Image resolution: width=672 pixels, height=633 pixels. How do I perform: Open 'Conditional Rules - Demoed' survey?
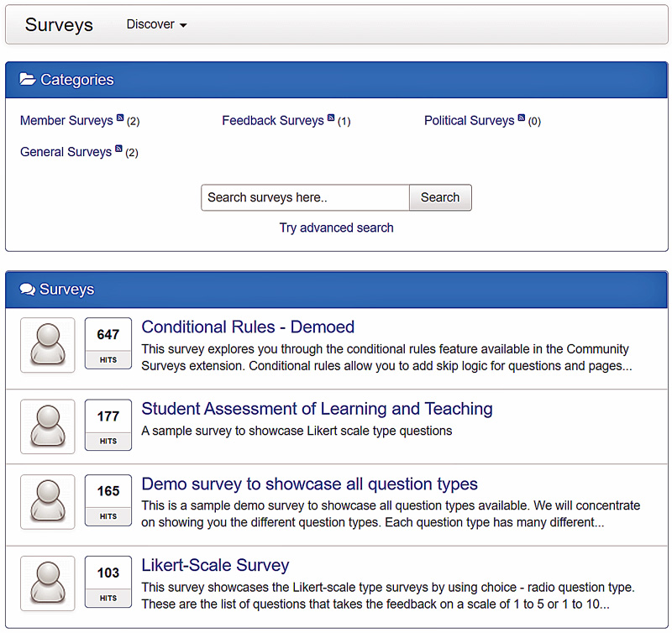[x=248, y=327]
